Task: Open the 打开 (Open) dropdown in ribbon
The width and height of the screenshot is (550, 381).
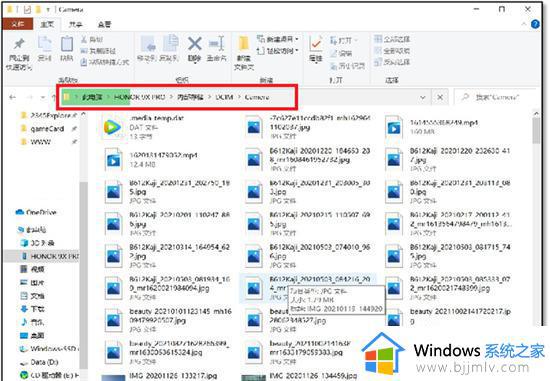Action: (344, 40)
